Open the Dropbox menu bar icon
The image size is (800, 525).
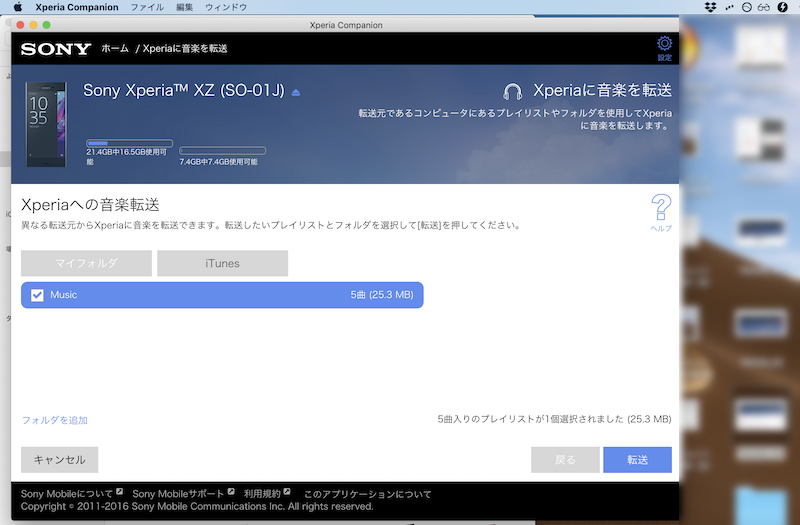click(x=711, y=7)
